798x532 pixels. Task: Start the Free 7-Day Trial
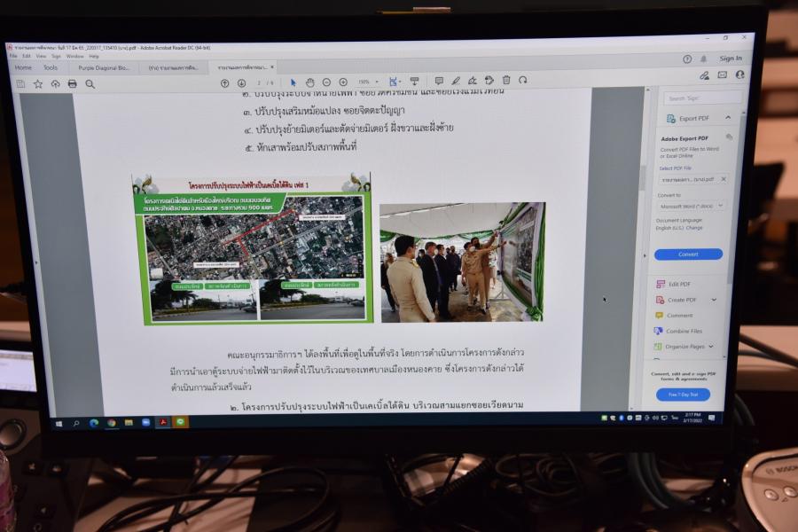(x=683, y=395)
